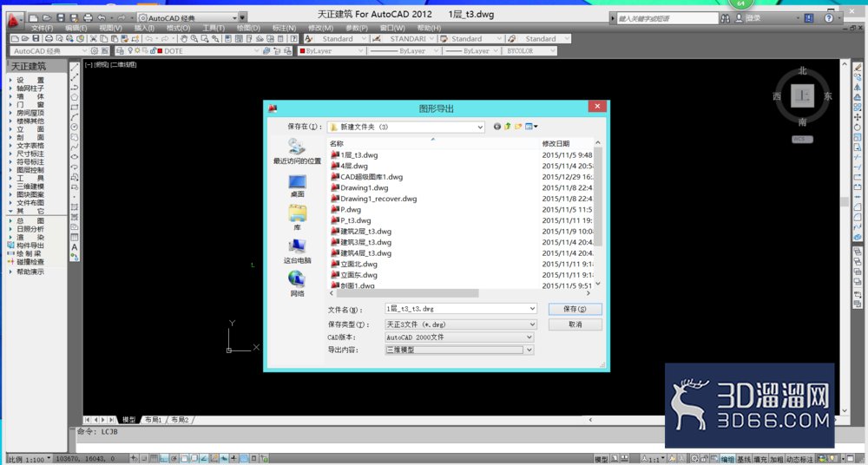Click the 取消 cancel button
The width and height of the screenshot is (868, 465).
pyautogui.click(x=575, y=324)
